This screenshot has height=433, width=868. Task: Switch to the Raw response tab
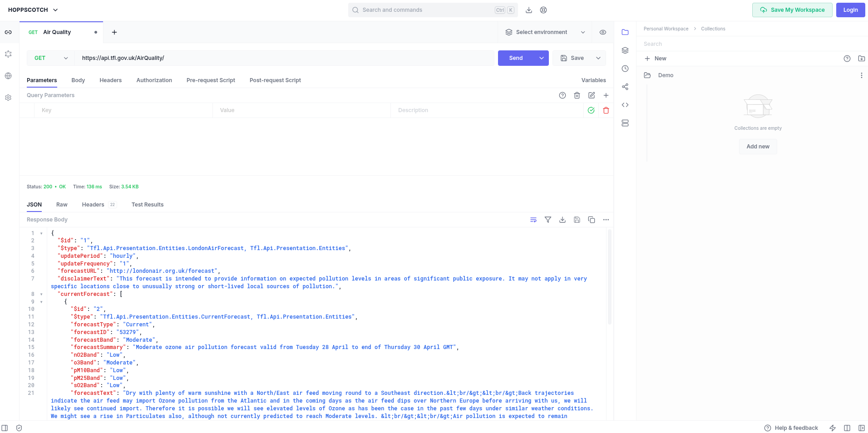pyautogui.click(x=62, y=205)
